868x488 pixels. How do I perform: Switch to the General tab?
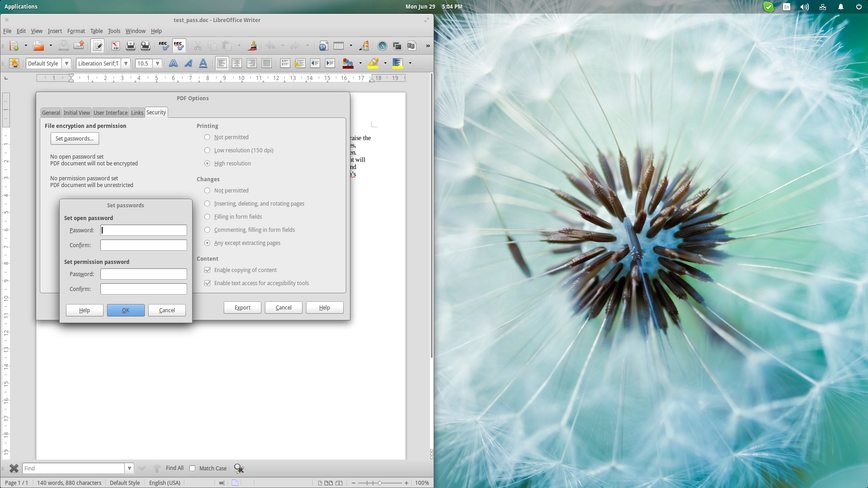point(51,113)
